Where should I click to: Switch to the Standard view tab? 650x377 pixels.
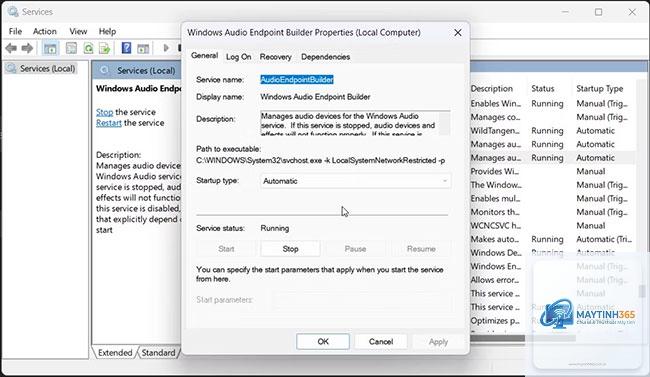pos(158,353)
